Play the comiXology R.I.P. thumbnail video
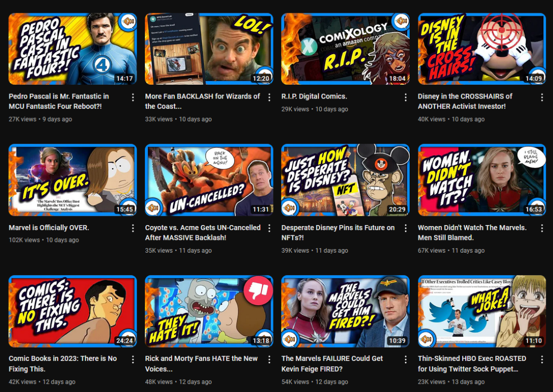Viewport: 553px width, 392px height. tap(345, 49)
